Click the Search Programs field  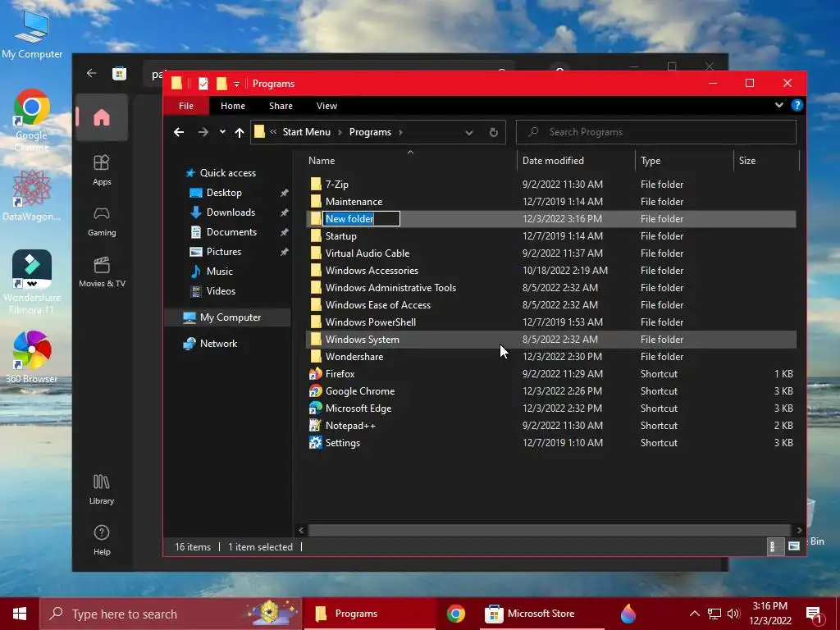click(x=655, y=132)
